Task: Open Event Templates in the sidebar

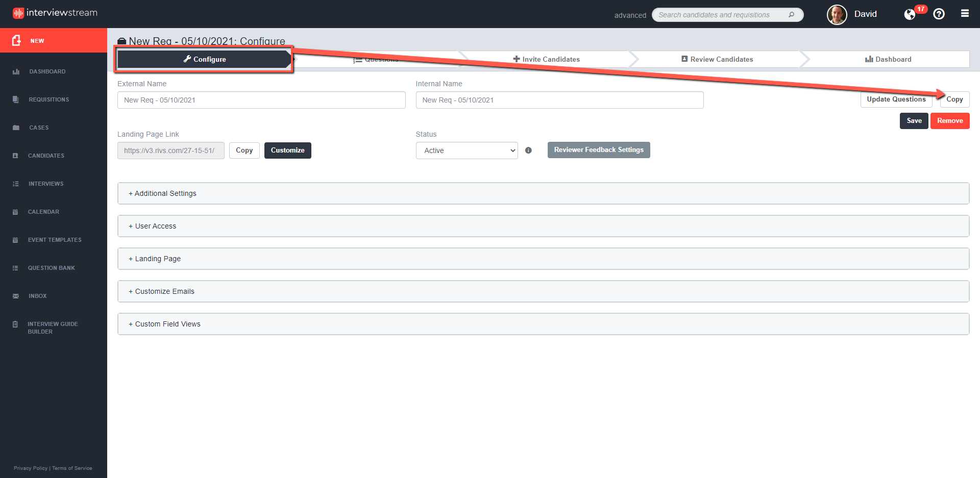Action: pyautogui.click(x=55, y=240)
